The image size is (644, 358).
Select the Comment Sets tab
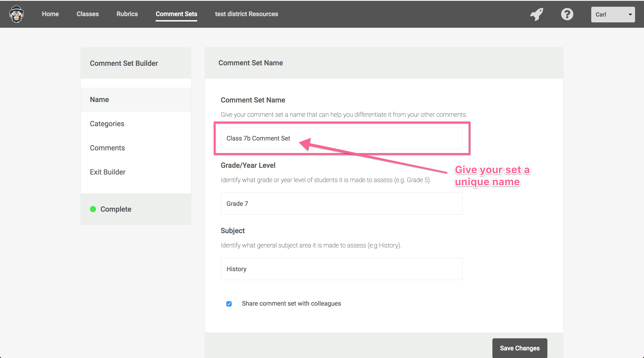click(176, 14)
